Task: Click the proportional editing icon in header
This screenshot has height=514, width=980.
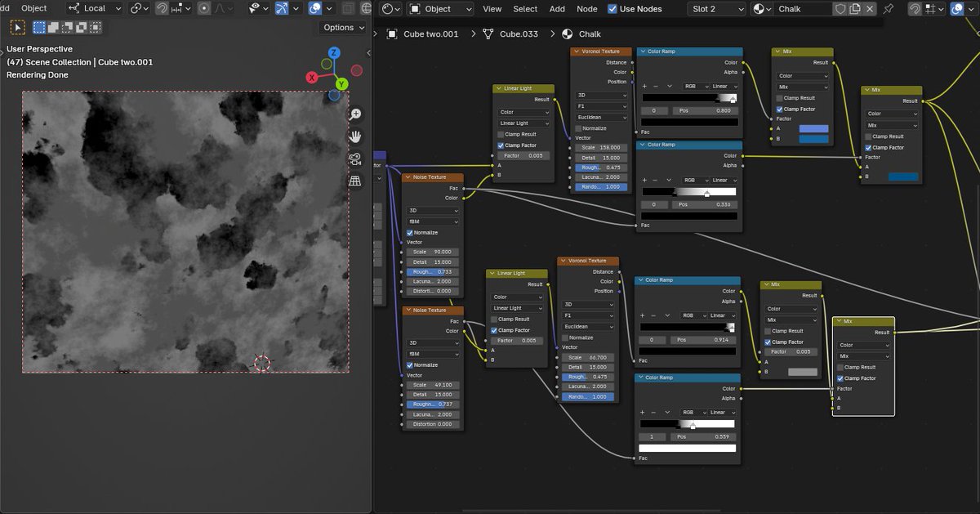Action: (x=204, y=8)
